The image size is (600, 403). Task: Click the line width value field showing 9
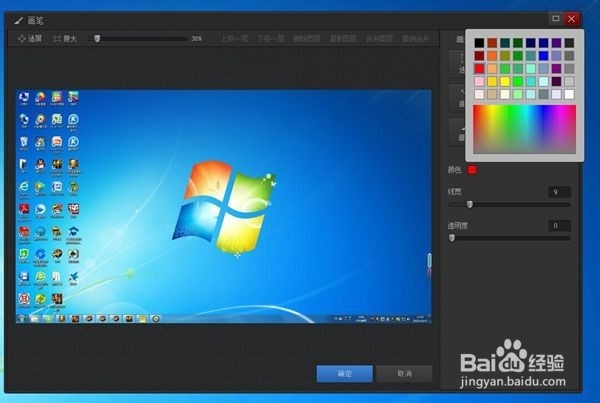(559, 192)
